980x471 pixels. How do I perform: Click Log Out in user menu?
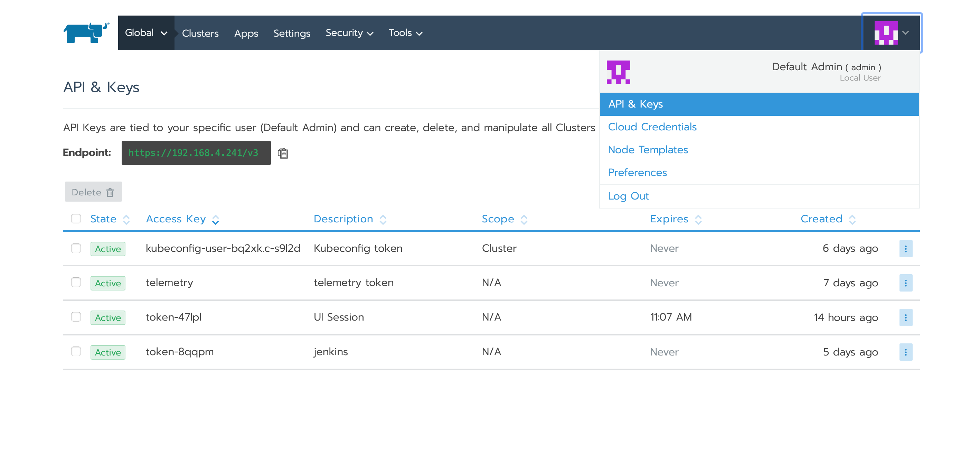pos(628,196)
